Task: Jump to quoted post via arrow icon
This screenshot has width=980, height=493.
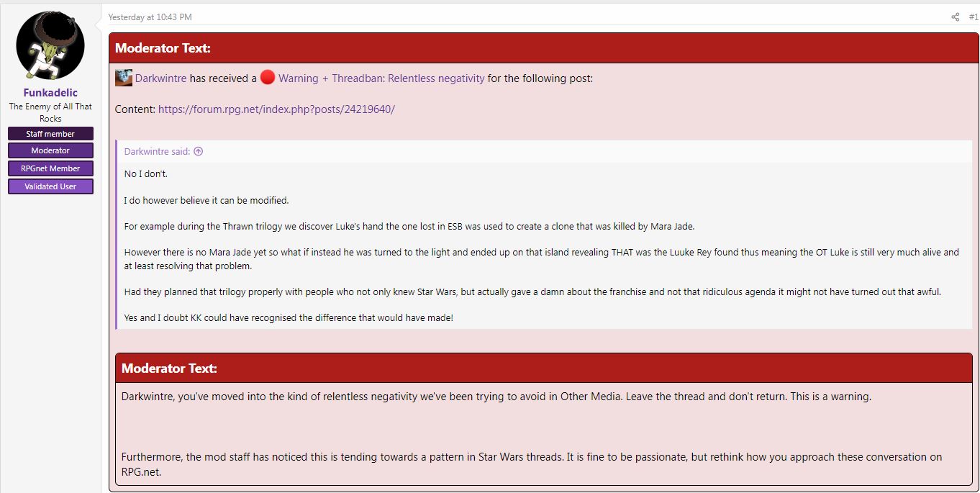Action: (199, 151)
